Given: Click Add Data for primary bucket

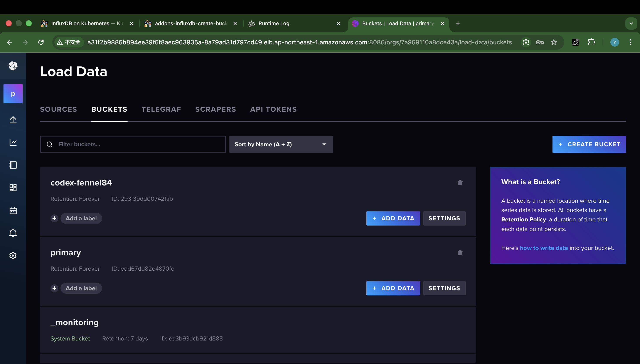Looking at the screenshot, I should pyautogui.click(x=393, y=288).
